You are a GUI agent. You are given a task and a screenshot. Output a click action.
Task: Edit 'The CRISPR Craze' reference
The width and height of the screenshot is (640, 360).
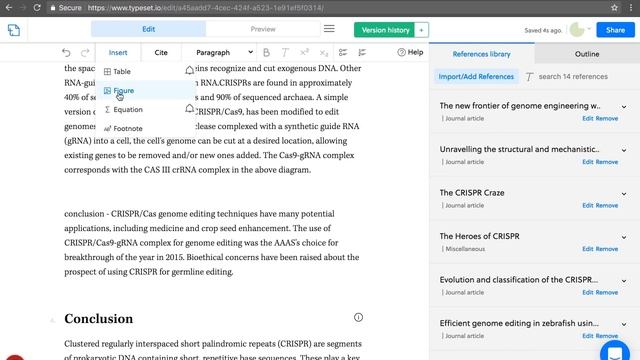pos(588,205)
